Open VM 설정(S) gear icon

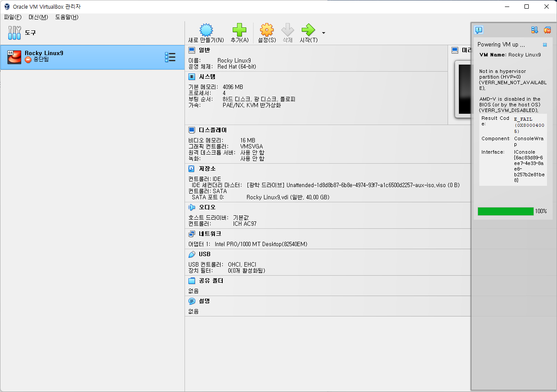click(267, 30)
